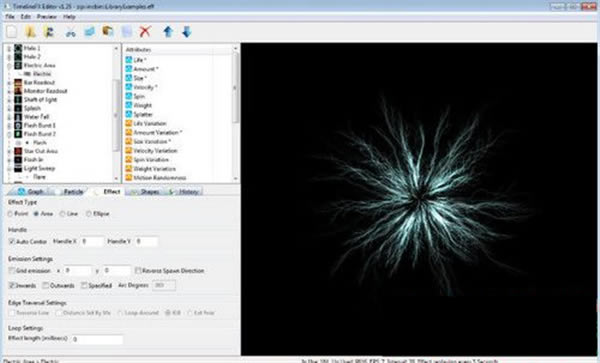Click the orange Life Variation icon
This screenshot has height=363, width=600.
(129, 123)
